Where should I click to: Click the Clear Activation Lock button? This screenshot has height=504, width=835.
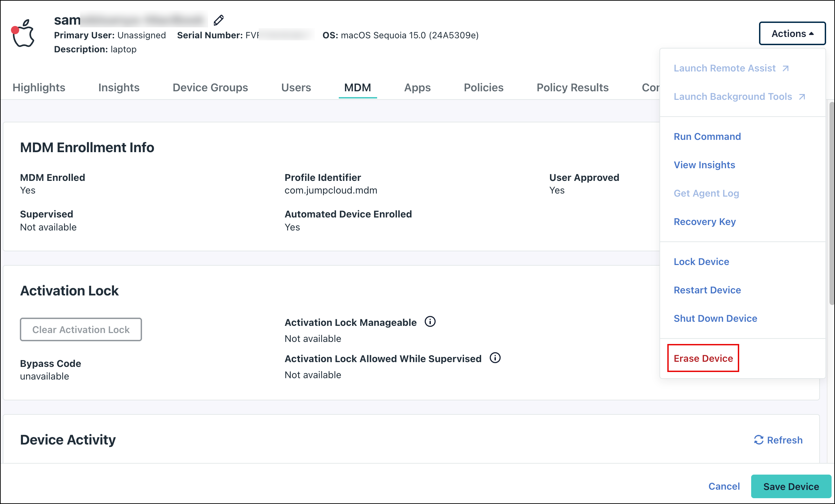(x=81, y=329)
